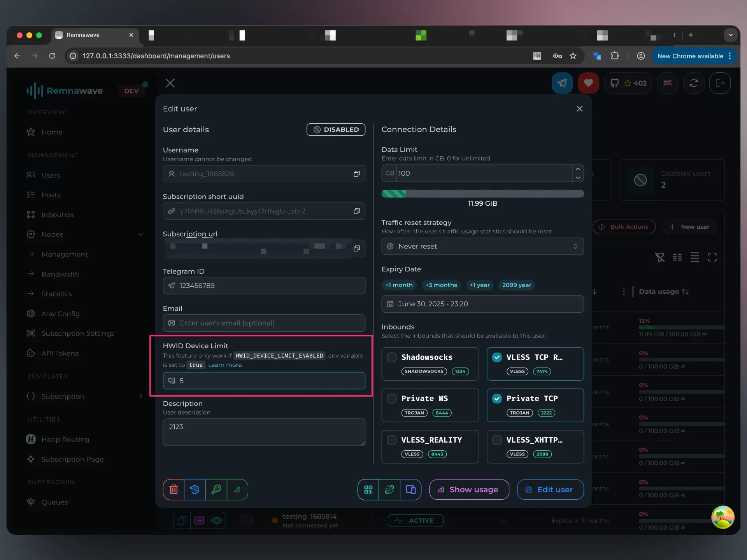
Task: Toggle the DISABLED user status badge
Action: point(336,129)
